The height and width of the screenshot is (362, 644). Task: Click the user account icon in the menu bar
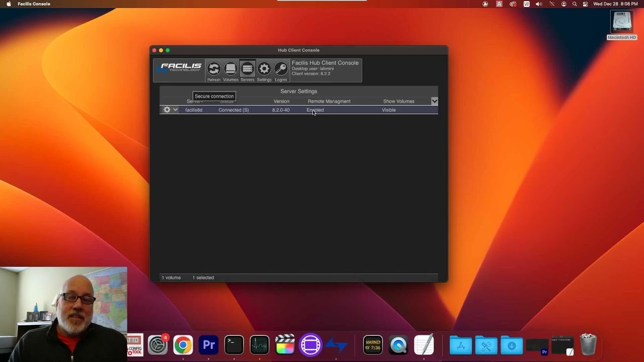click(x=563, y=4)
